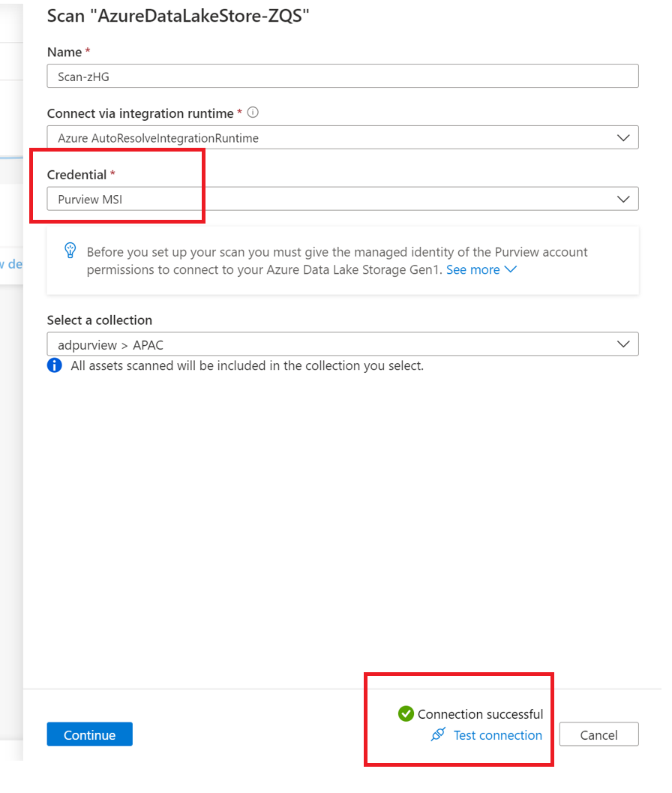Select the Azure AutoResolveIntegrationRuntime value text

(157, 138)
